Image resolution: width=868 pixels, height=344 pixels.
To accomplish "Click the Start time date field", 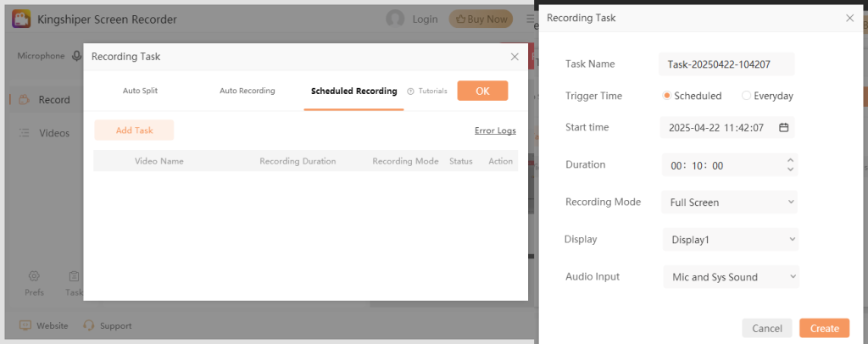I will click(727, 127).
